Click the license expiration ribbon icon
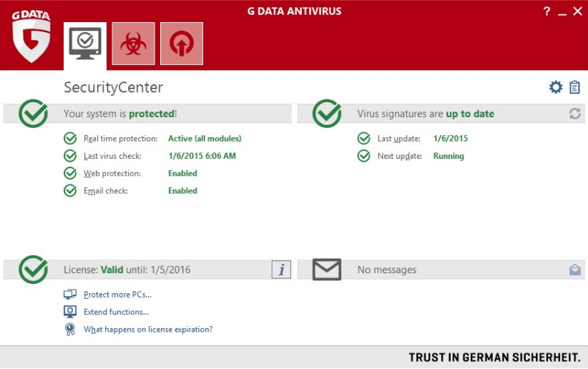This screenshot has width=588, height=369. (70, 329)
